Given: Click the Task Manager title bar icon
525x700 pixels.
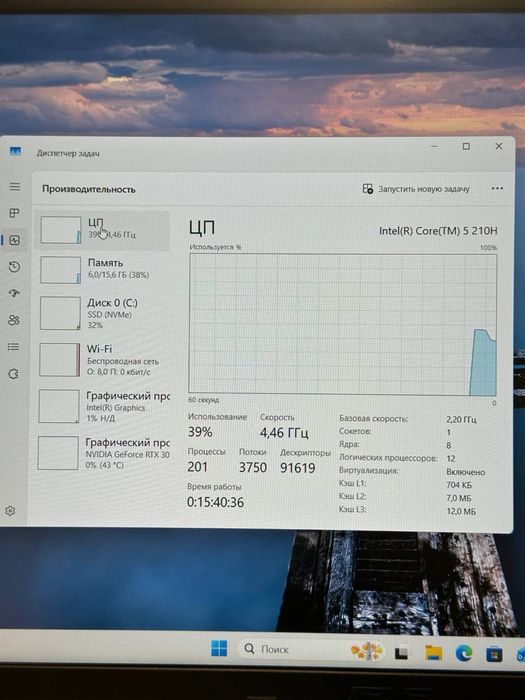Looking at the screenshot, I should point(16,151).
